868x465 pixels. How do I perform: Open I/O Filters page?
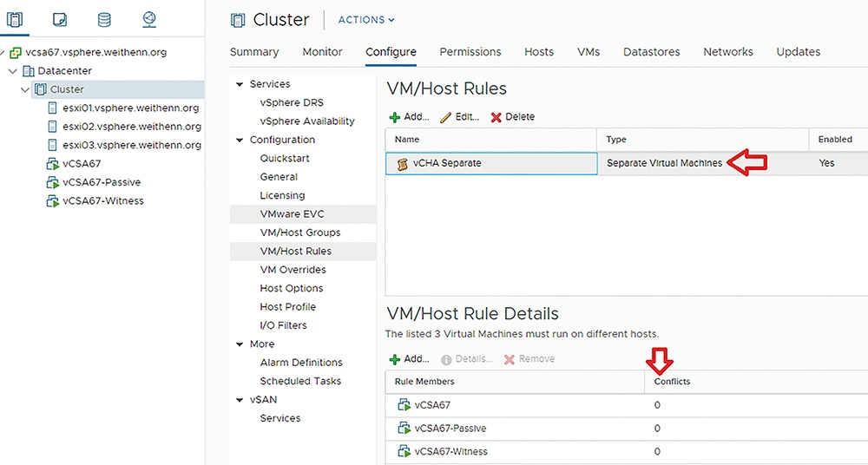pyautogui.click(x=283, y=325)
